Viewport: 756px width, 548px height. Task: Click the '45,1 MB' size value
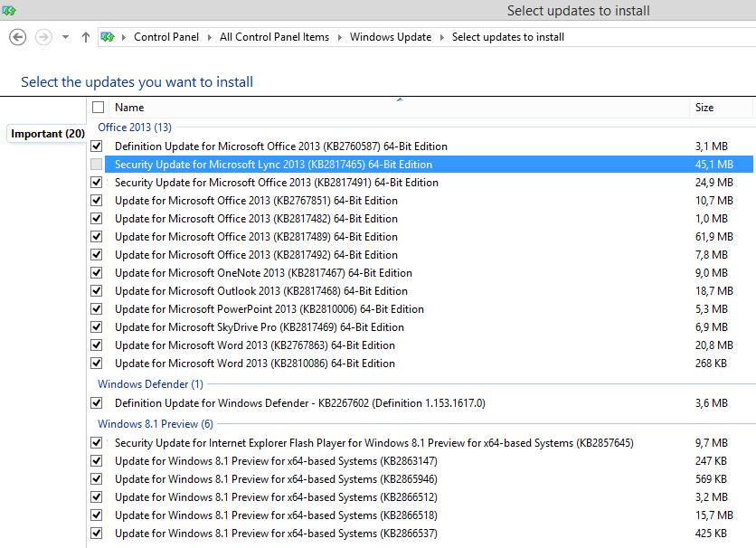click(714, 165)
